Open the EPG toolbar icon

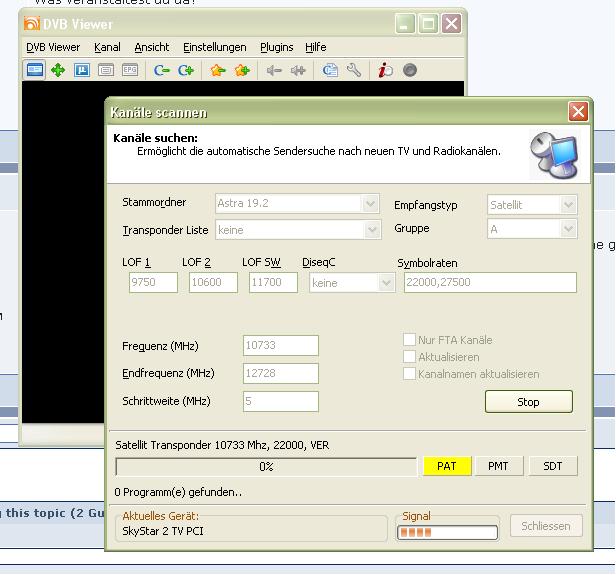(130, 70)
